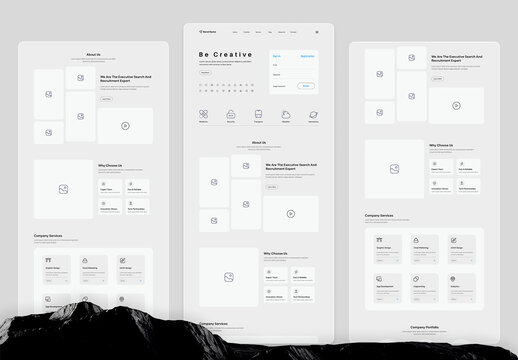518x360 pixels.
Task: Select the Transport bus icon
Action: [x=258, y=114]
